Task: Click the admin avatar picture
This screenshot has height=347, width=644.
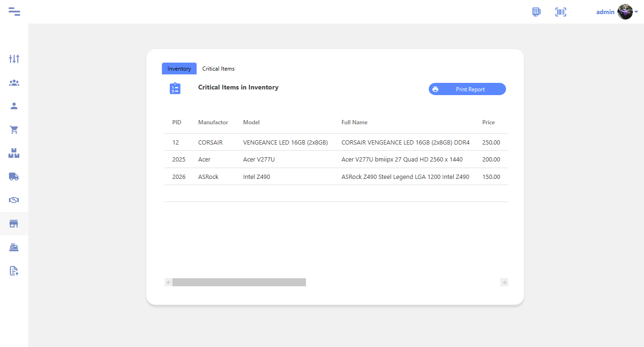Action: click(x=625, y=12)
